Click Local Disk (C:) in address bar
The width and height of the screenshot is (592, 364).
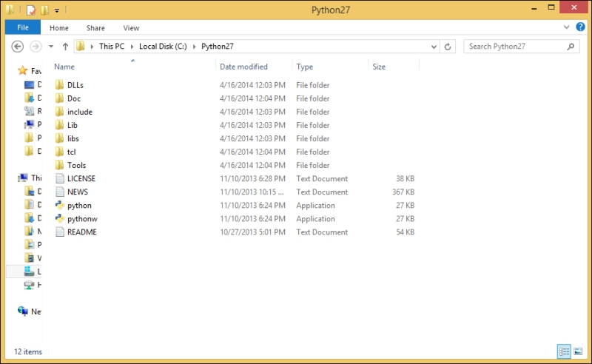163,47
